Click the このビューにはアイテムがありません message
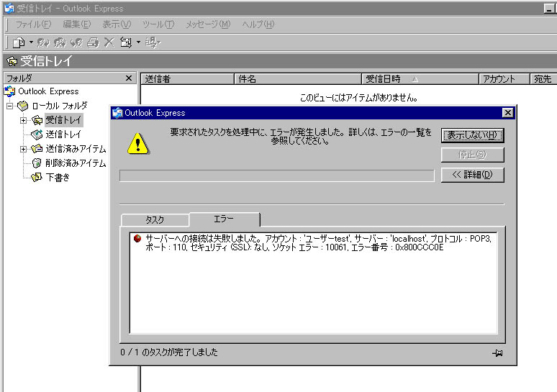The width and height of the screenshot is (557, 392). click(x=358, y=97)
